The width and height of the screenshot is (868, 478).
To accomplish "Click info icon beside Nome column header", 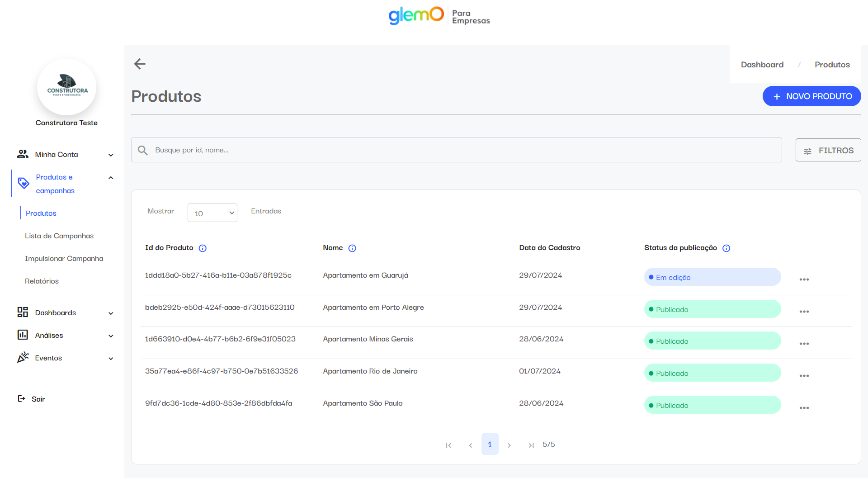I will tap(352, 248).
